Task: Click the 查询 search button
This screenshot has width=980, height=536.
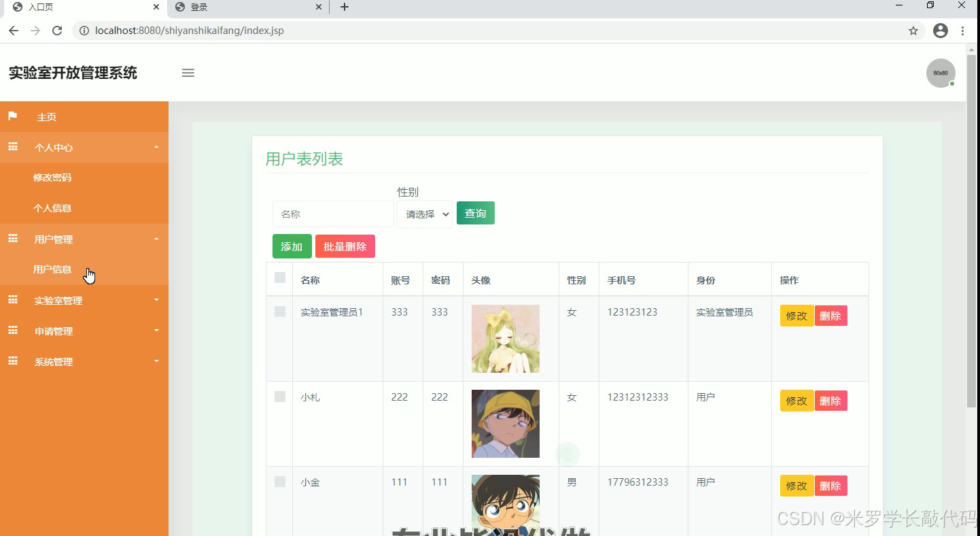Action: coord(475,213)
